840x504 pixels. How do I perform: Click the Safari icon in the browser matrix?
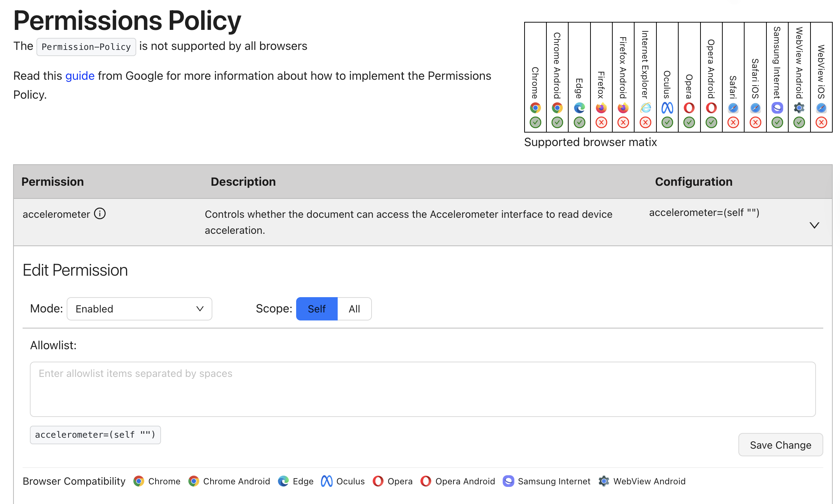click(x=733, y=108)
